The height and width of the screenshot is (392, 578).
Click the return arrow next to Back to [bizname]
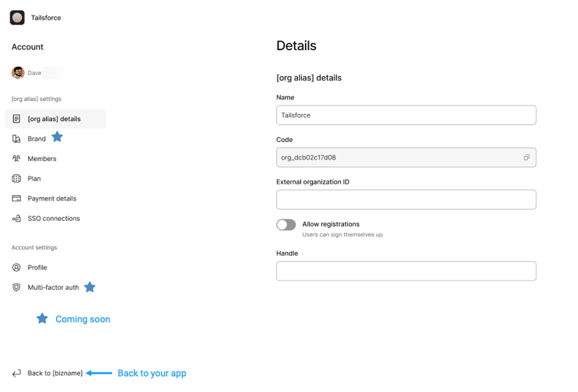coord(16,373)
